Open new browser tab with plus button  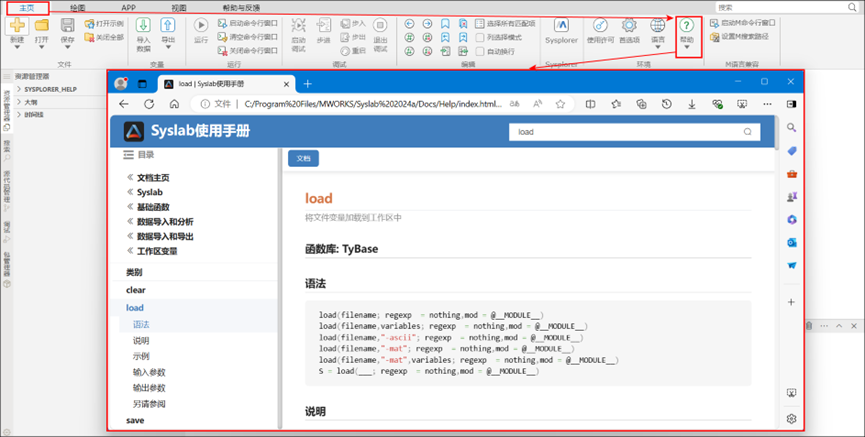[x=308, y=84]
